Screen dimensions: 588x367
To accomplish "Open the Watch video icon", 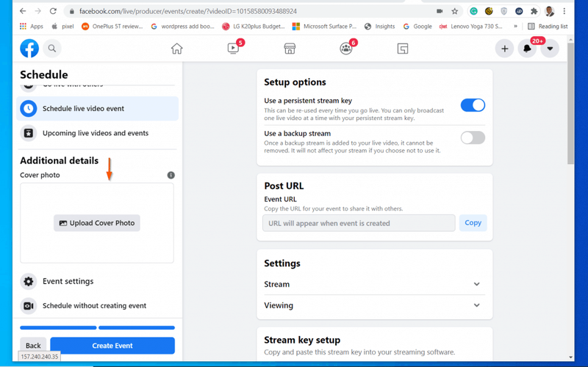I will pos(233,49).
